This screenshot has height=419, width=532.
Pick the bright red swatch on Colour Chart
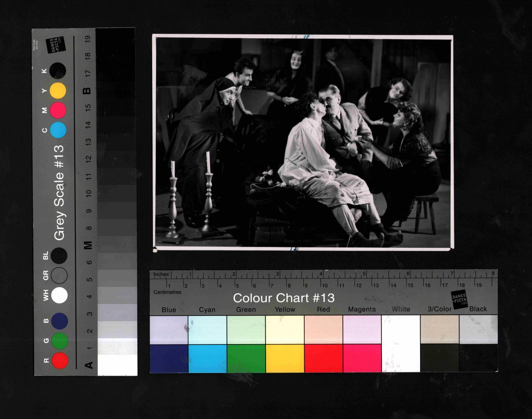pos(323,358)
